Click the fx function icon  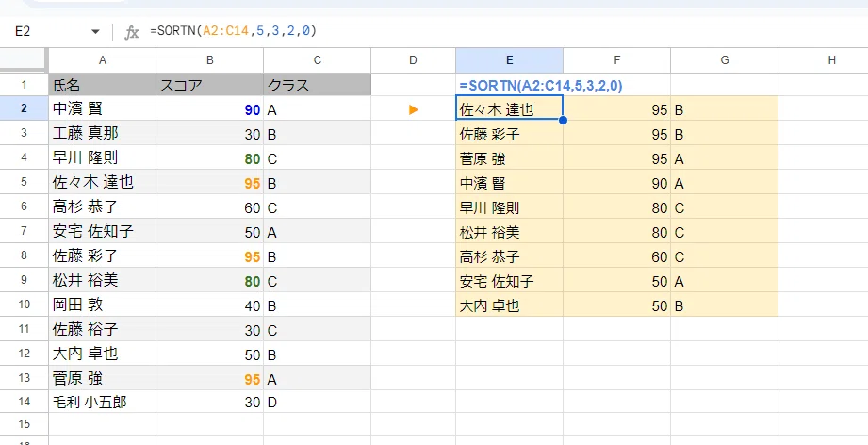132,32
